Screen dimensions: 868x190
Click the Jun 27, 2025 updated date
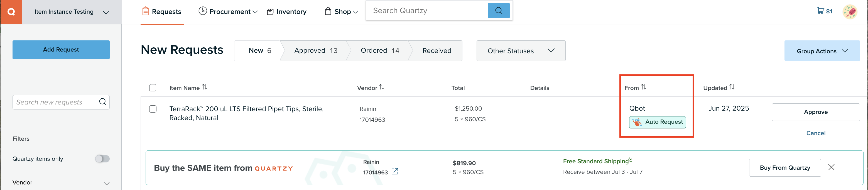729,108
